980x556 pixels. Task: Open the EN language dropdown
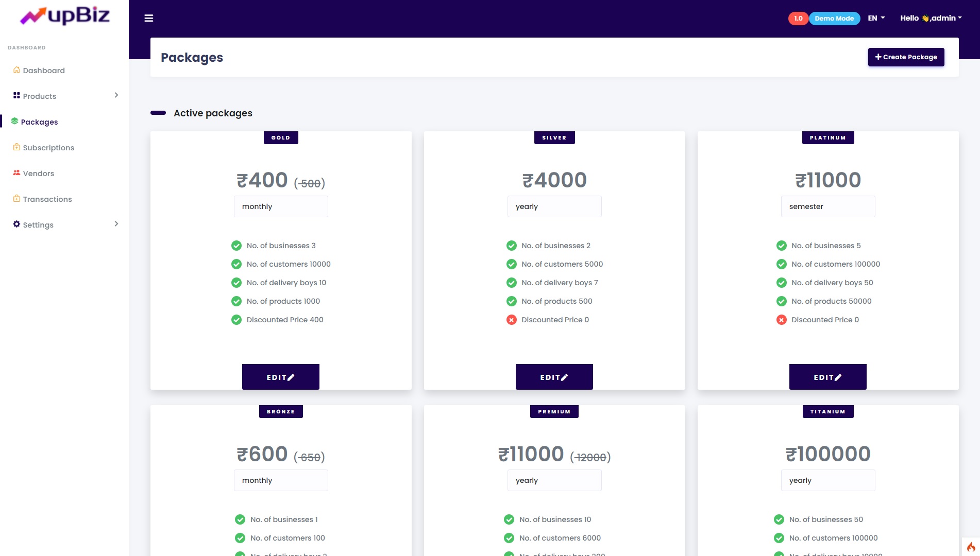point(876,18)
